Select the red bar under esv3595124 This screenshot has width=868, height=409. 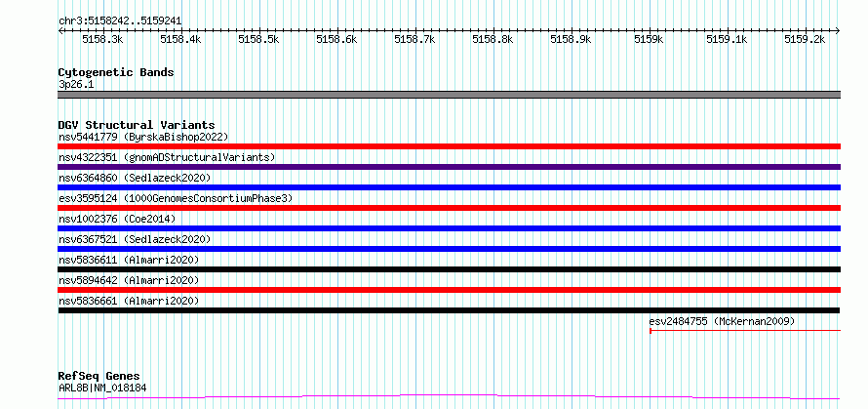point(450,208)
